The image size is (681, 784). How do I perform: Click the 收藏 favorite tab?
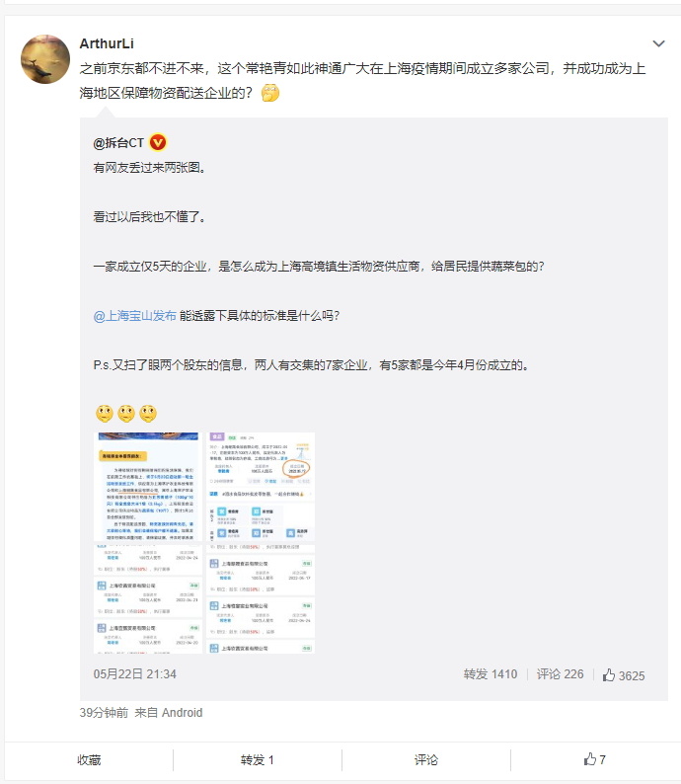pyautogui.click(x=89, y=760)
